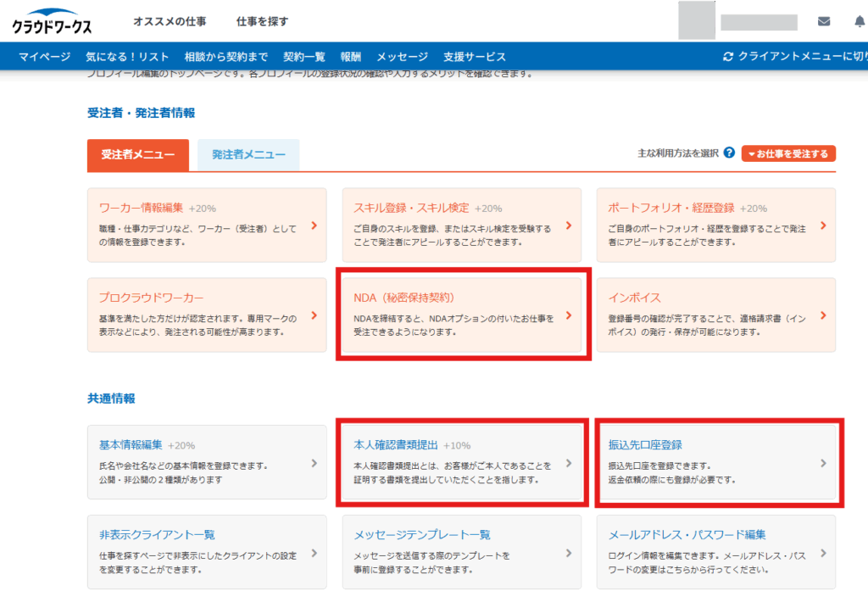Open 気になる！リスト
The height and width of the screenshot is (602, 868).
(x=127, y=57)
